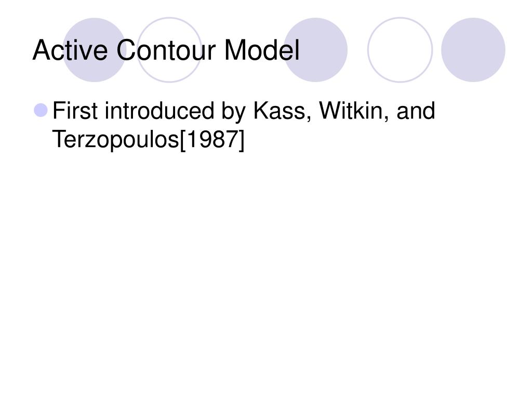This screenshot has width=532, height=399.
Task: Click the lavender bullet point marker
Action: point(41,110)
